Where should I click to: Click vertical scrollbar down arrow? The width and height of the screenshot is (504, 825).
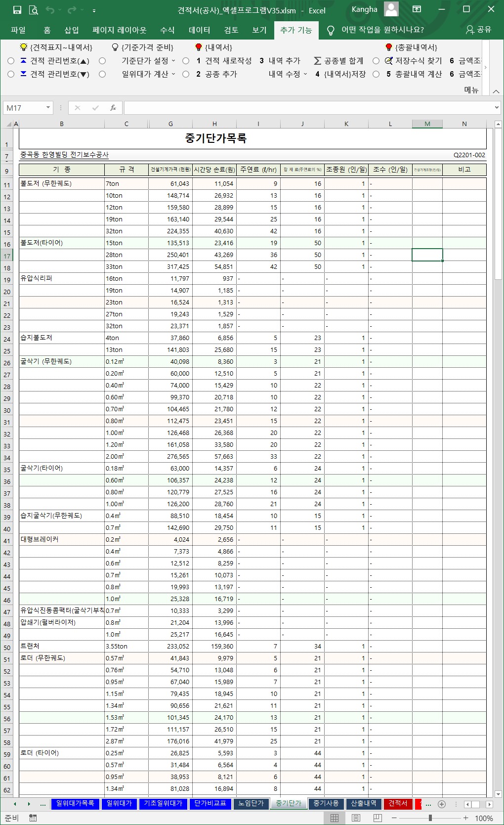pyautogui.click(x=498, y=794)
